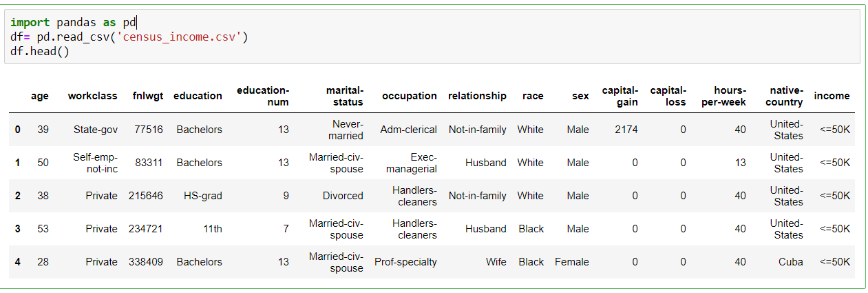Image resolution: width=868 pixels, height=293 pixels.
Task: Select the age column header
Action: click(x=40, y=96)
